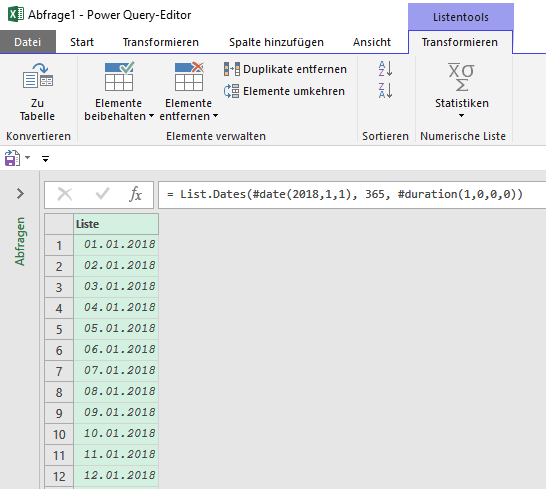546x489 pixels.
Task: Click inside the List.Dates formula bar
Action: 352,194
